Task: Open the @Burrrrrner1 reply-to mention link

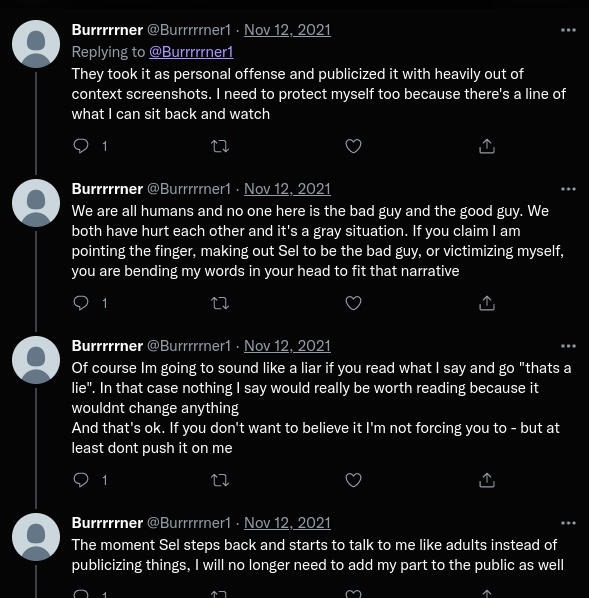Action: [x=191, y=52]
